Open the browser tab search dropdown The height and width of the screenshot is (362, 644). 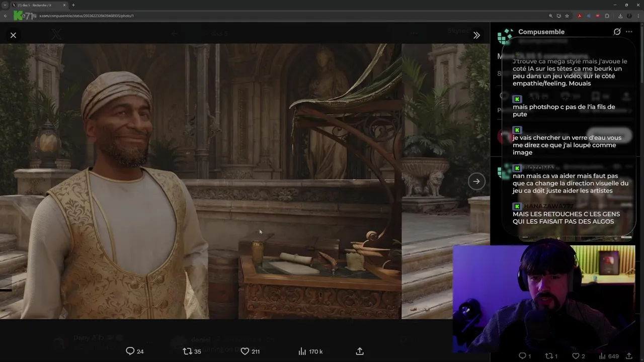pyautogui.click(x=5, y=5)
